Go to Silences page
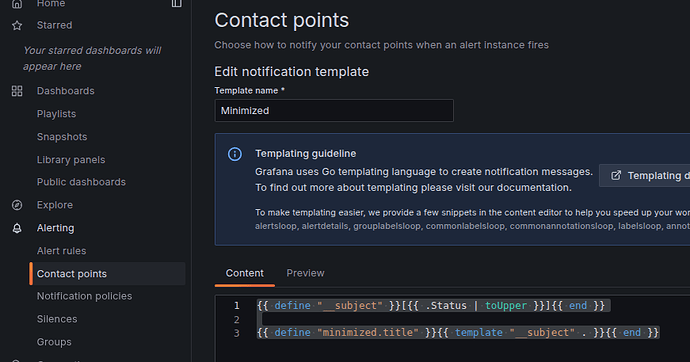The width and height of the screenshot is (690, 362). coord(57,319)
